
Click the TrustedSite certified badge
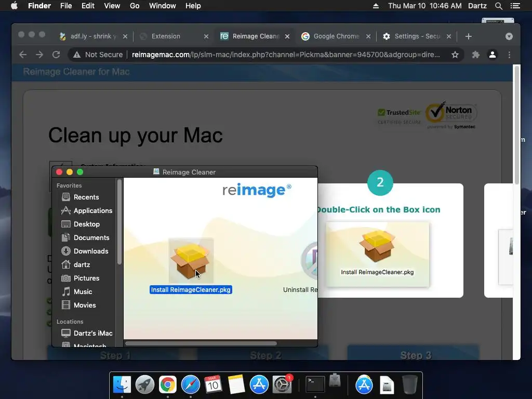tap(400, 116)
